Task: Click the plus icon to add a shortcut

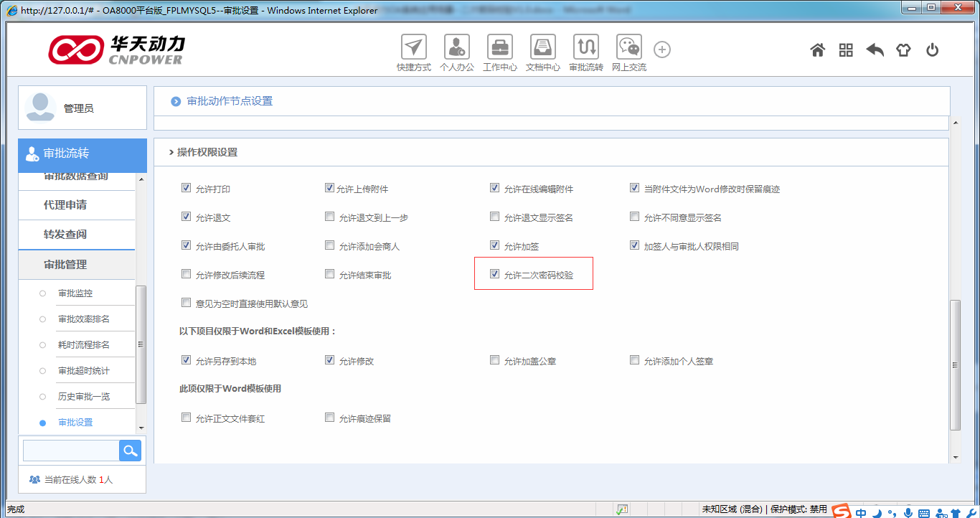Action: (x=662, y=50)
